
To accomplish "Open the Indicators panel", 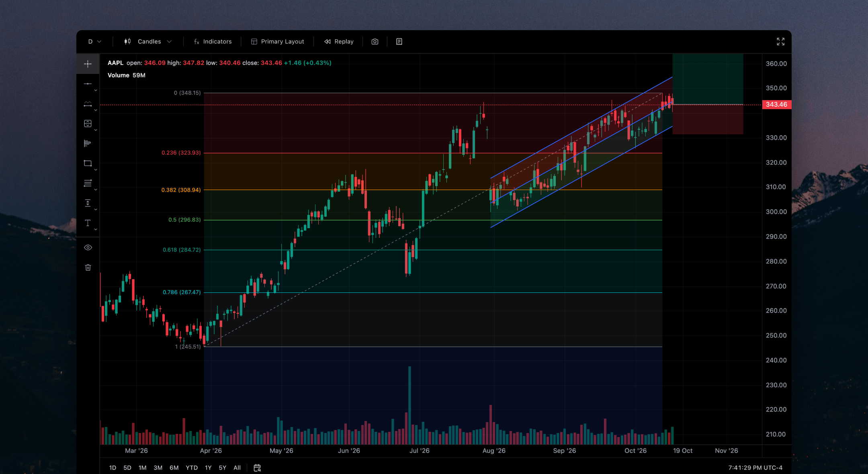I will 213,41.
